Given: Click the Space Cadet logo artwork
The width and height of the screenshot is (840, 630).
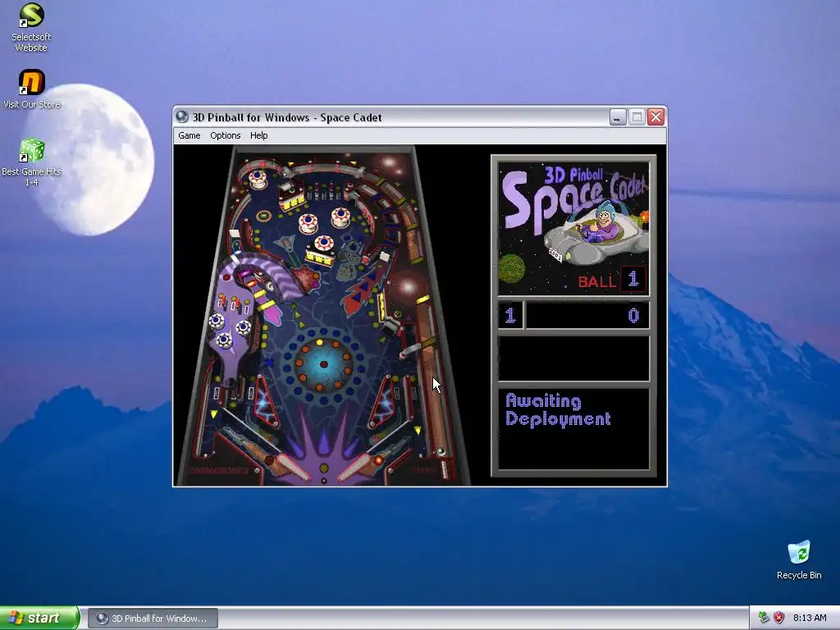Looking at the screenshot, I should pos(573,228).
